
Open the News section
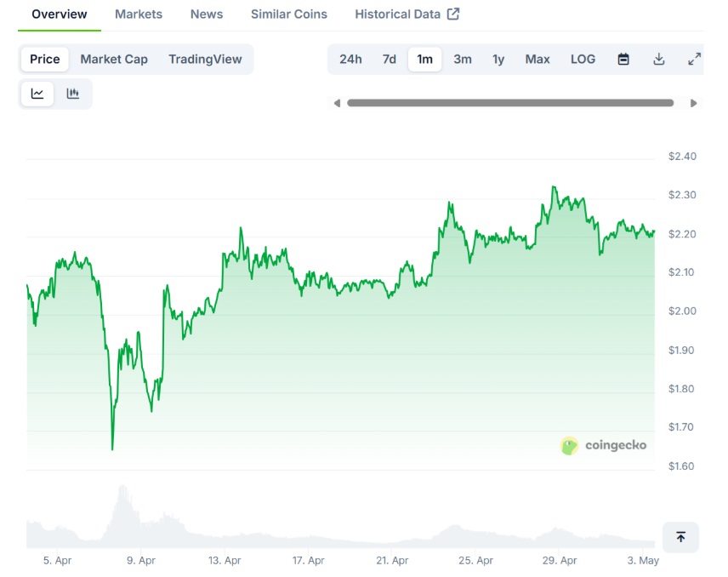pyautogui.click(x=206, y=14)
